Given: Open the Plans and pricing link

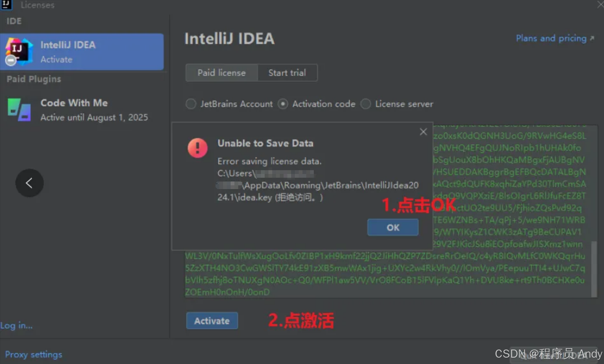Looking at the screenshot, I should (555, 38).
